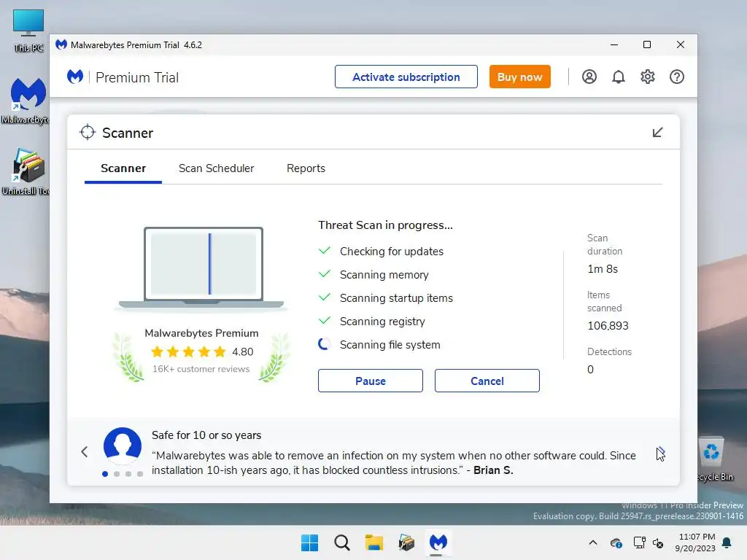Open taskbar Search
Image resolution: width=747 pixels, height=560 pixels.
click(342, 542)
